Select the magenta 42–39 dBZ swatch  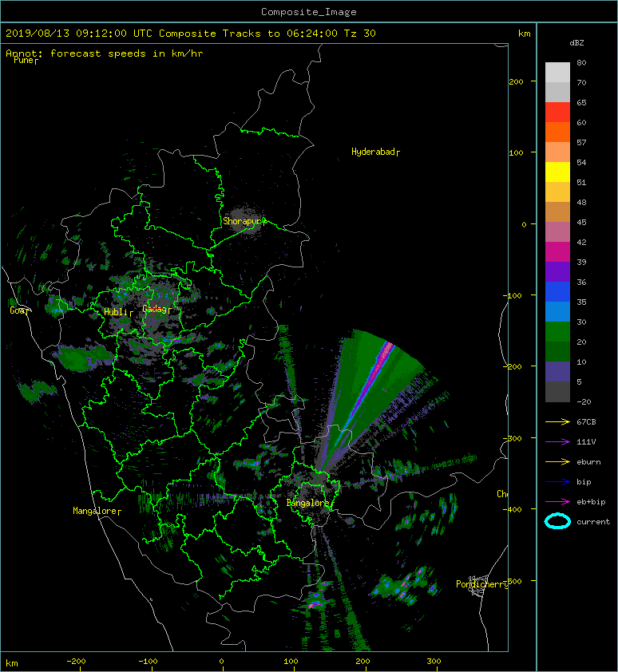(x=557, y=251)
